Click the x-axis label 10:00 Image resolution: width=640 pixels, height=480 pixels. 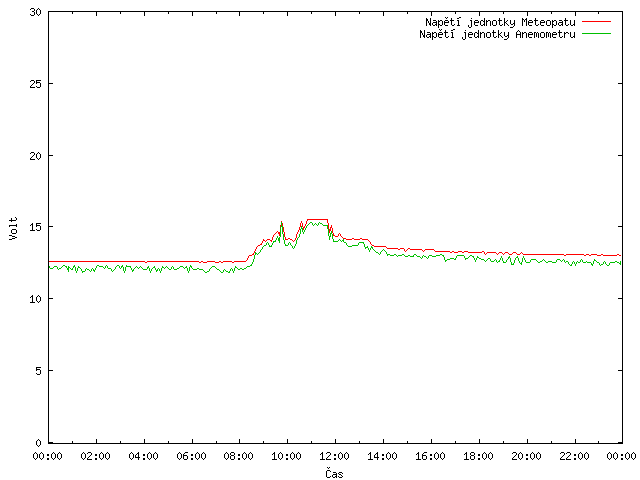pos(287,456)
